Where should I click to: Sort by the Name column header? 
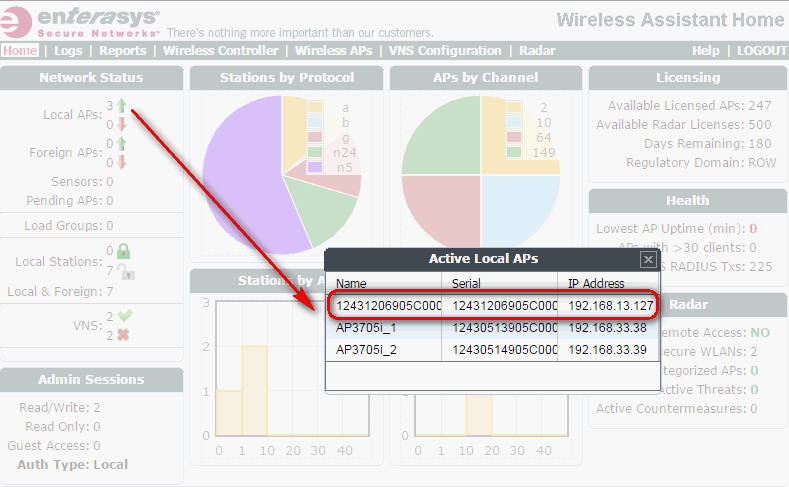click(x=383, y=283)
